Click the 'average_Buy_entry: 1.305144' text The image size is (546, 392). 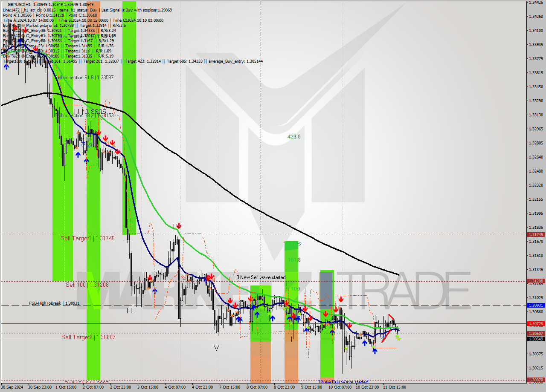[235, 61]
